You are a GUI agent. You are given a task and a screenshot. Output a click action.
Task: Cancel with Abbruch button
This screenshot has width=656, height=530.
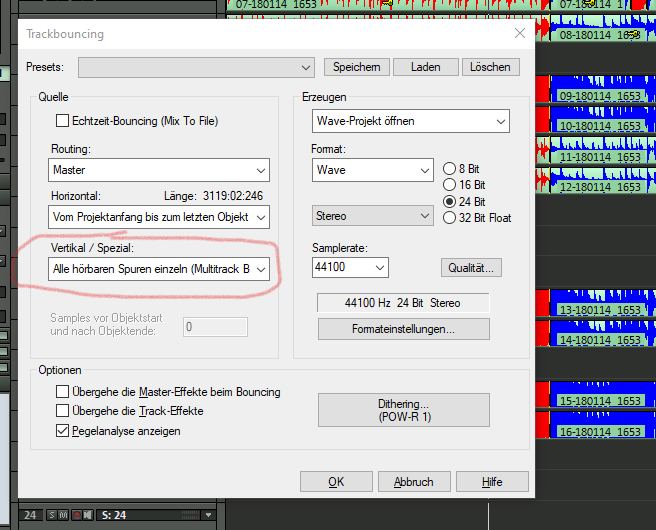(414, 482)
